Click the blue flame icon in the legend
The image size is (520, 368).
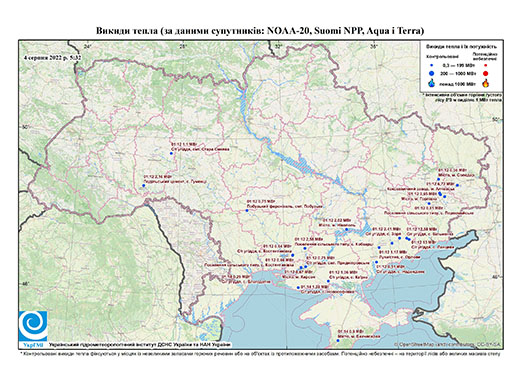432,83
